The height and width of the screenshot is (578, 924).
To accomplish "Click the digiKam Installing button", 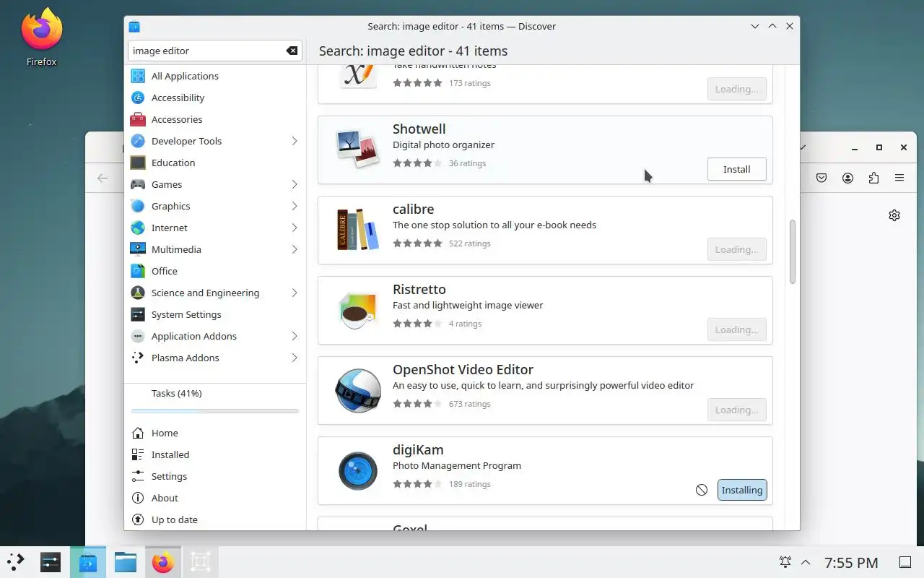I will click(x=742, y=490).
